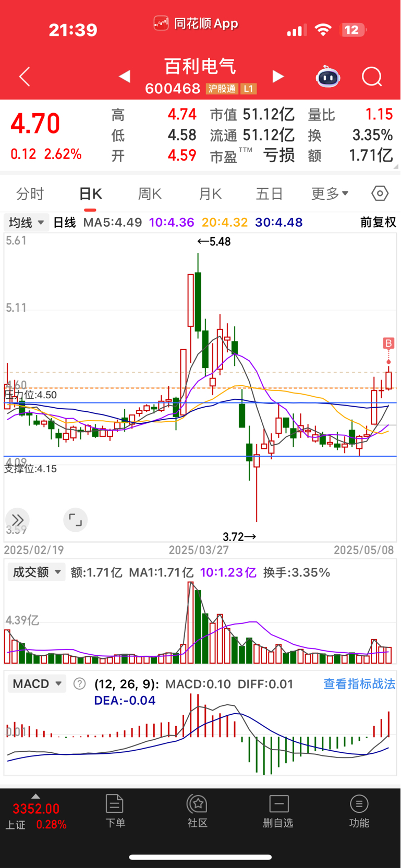
Task: Tap the 5.48 peak price label
Action: pyautogui.click(x=214, y=241)
